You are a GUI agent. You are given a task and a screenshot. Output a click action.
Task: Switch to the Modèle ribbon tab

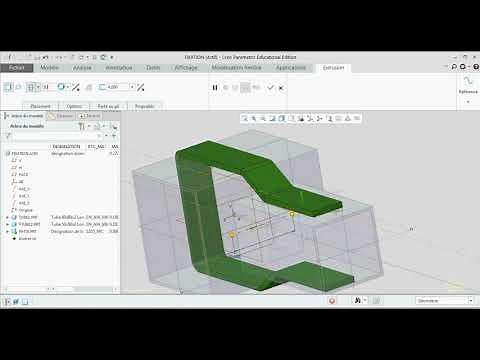tap(49, 68)
